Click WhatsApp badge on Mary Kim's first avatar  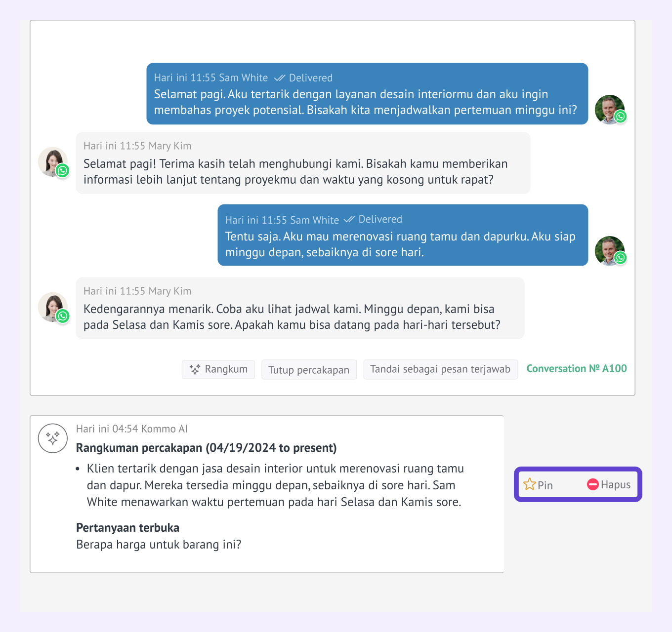(x=62, y=171)
